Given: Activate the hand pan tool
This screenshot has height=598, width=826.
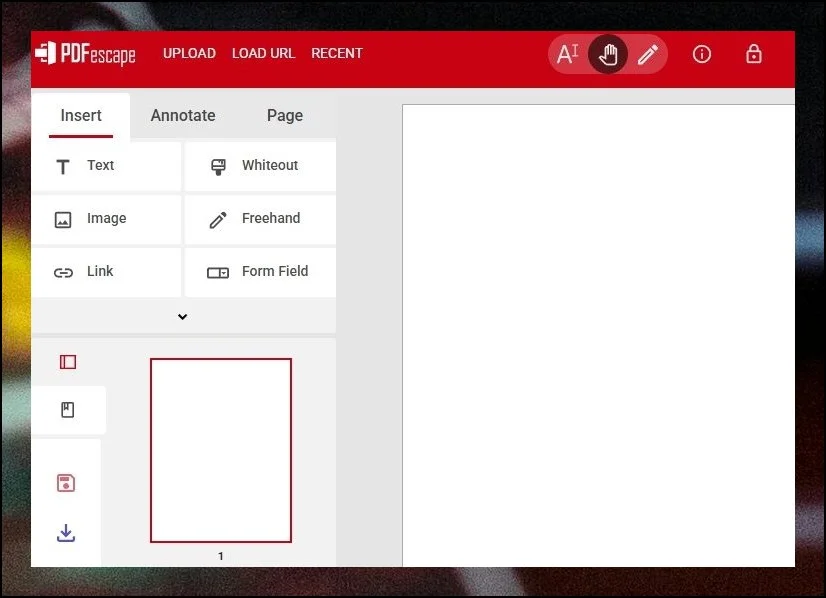Looking at the screenshot, I should click(x=608, y=54).
